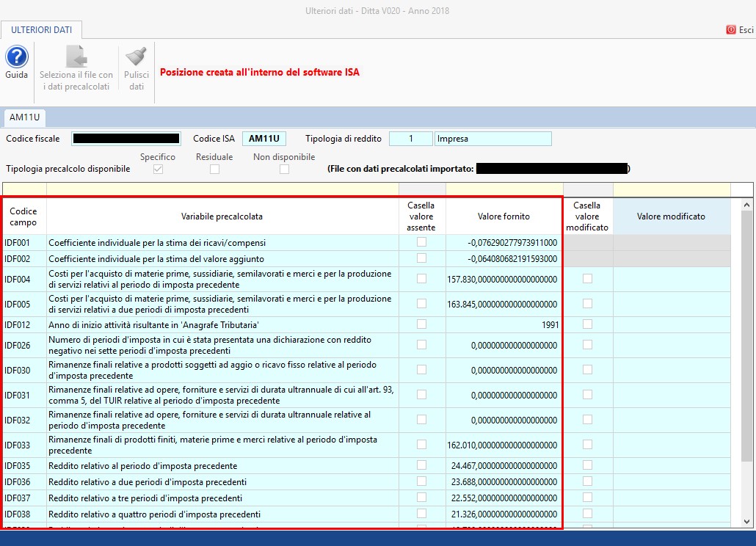Check Casella valore assente for IDF001
Screen dimensions: 756x546
[x=421, y=242]
